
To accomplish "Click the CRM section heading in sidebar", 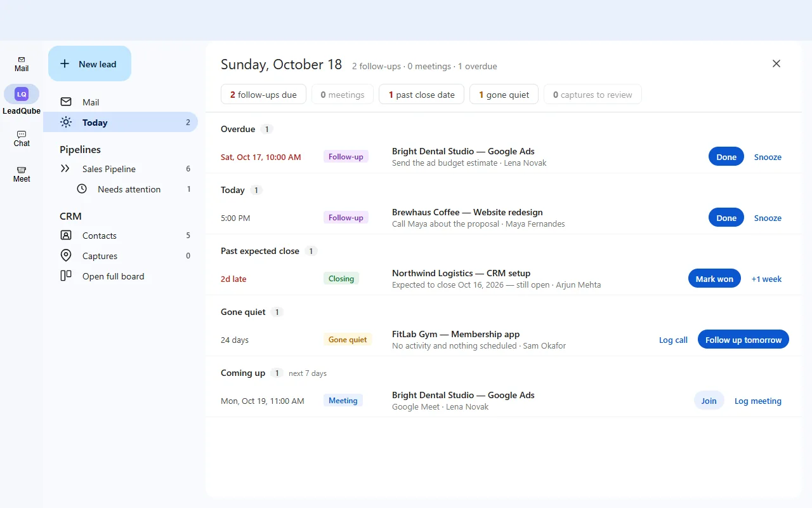I will (x=70, y=216).
